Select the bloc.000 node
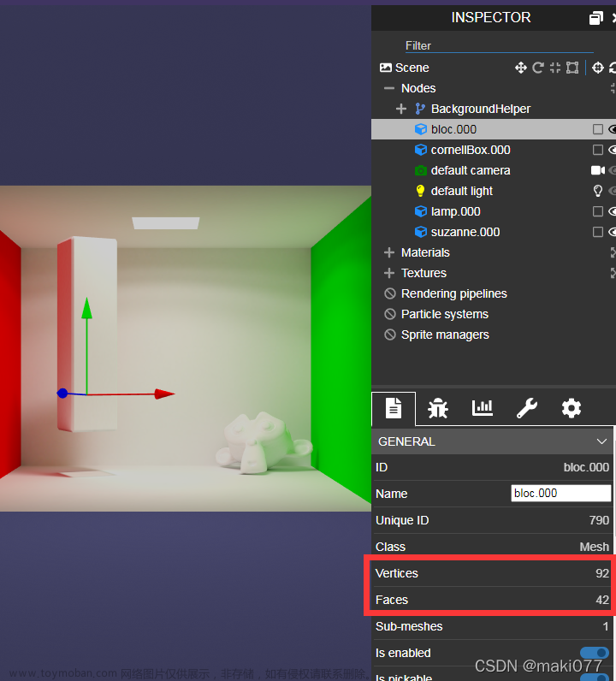 pyautogui.click(x=453, y=129)
